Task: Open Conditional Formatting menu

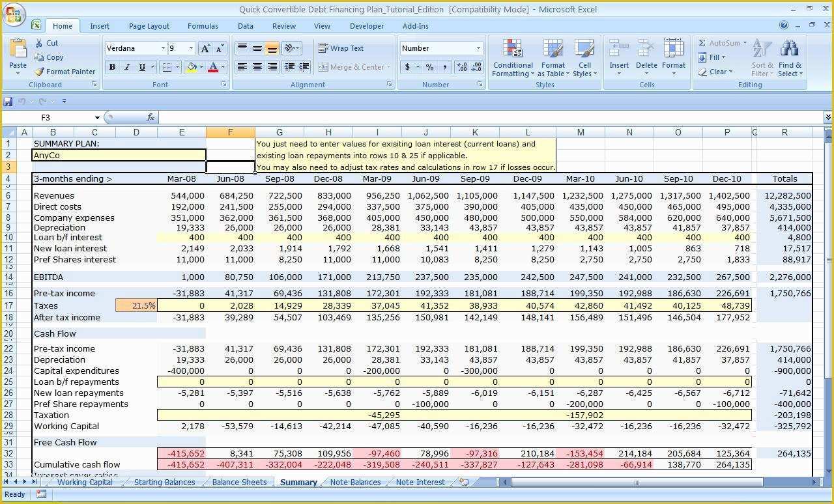Action: pyautogui.click(x=513, y=57)
